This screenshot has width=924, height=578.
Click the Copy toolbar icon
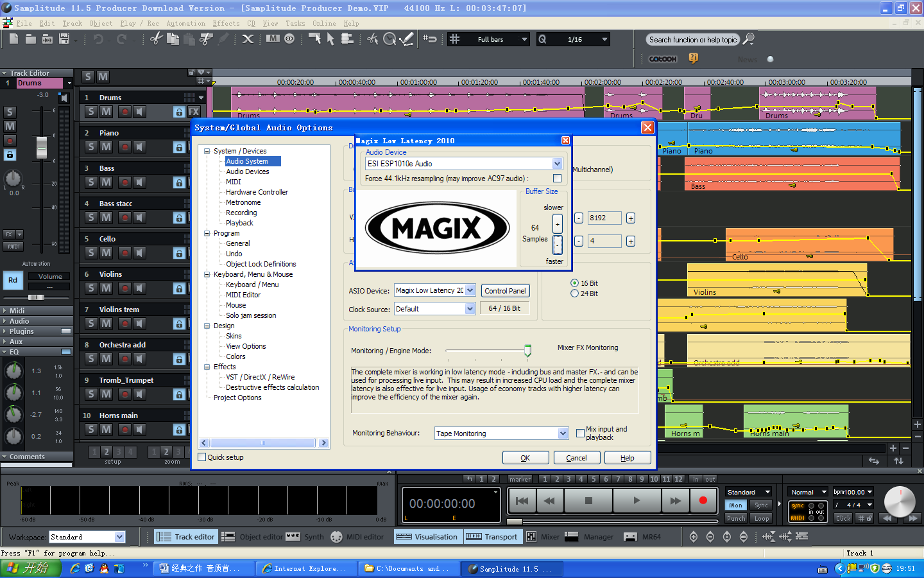[x=173, y=39]
